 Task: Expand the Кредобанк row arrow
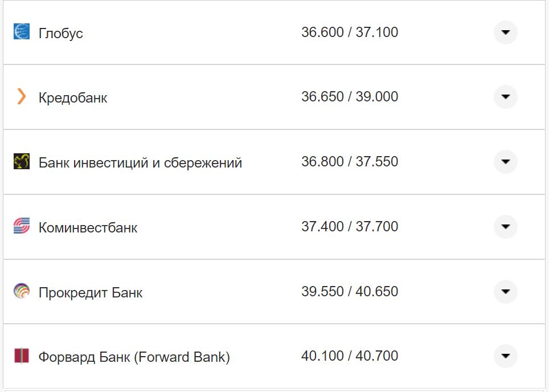(505, 97)
